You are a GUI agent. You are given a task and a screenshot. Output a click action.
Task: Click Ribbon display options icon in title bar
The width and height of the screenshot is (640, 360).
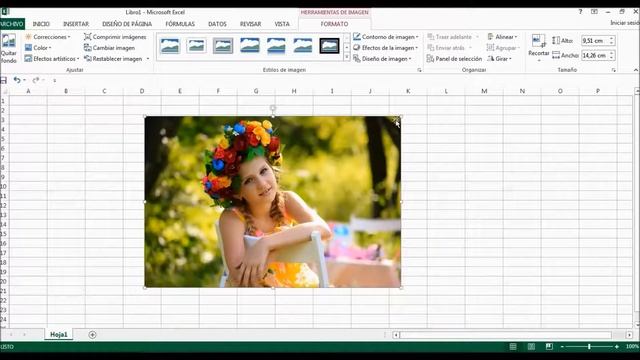click(x=594, y=12)
